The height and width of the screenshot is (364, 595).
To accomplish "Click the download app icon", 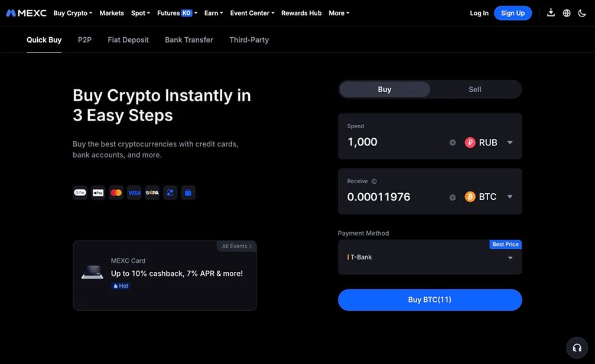I will pos(551,13).
